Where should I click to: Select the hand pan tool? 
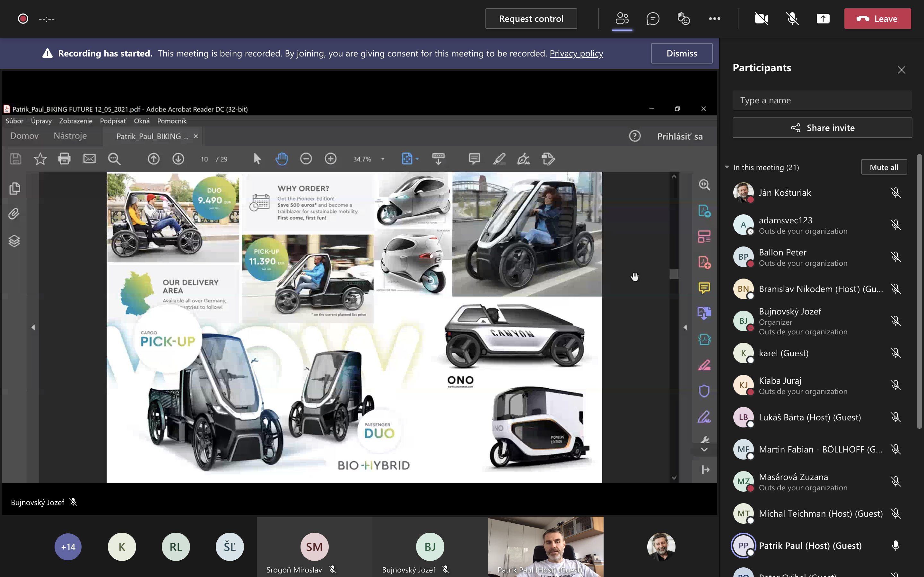tap(282, 159)
